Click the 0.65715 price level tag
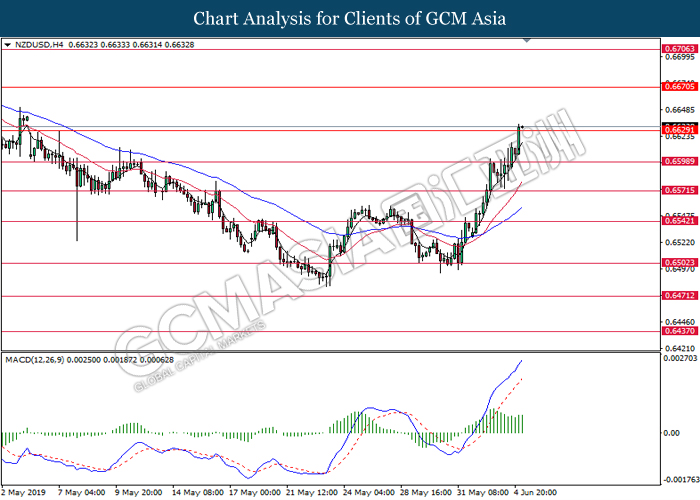Screen dimensions: 700x500 (677, 191)
